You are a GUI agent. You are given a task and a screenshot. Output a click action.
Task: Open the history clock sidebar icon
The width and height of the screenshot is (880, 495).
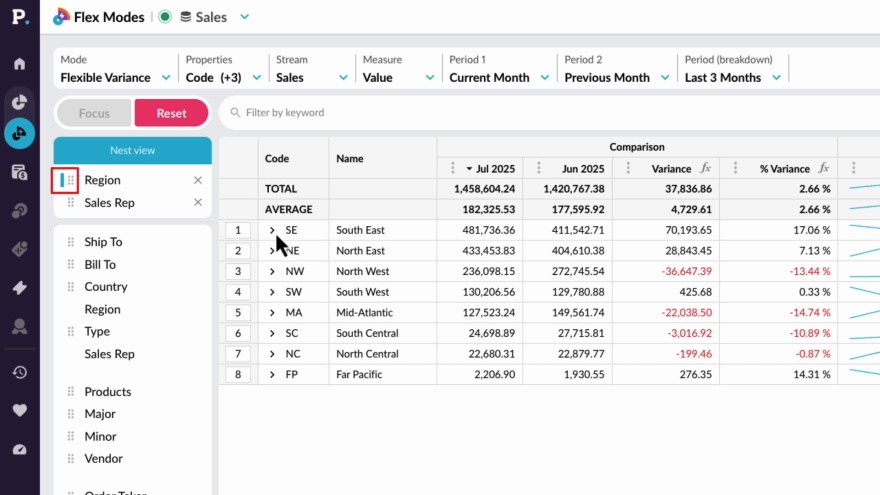pyautogui.click(x=20, y=373)
